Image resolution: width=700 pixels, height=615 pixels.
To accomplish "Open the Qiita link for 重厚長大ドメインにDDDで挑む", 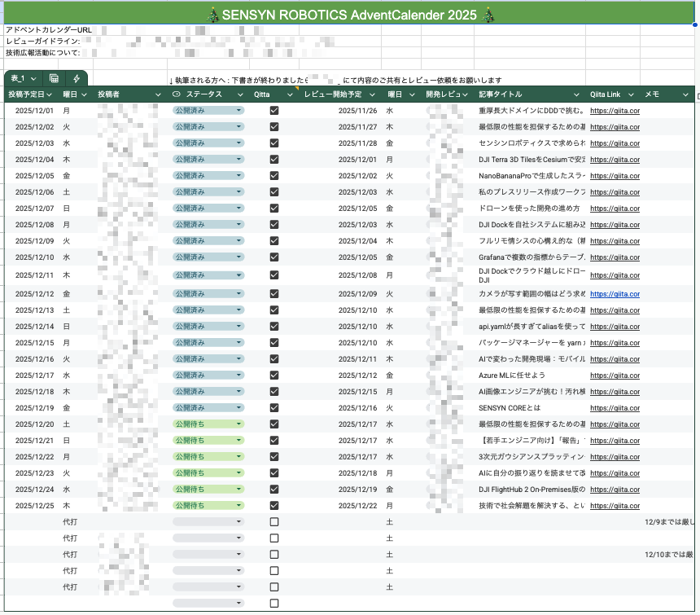I will click(x=615, y=111).
